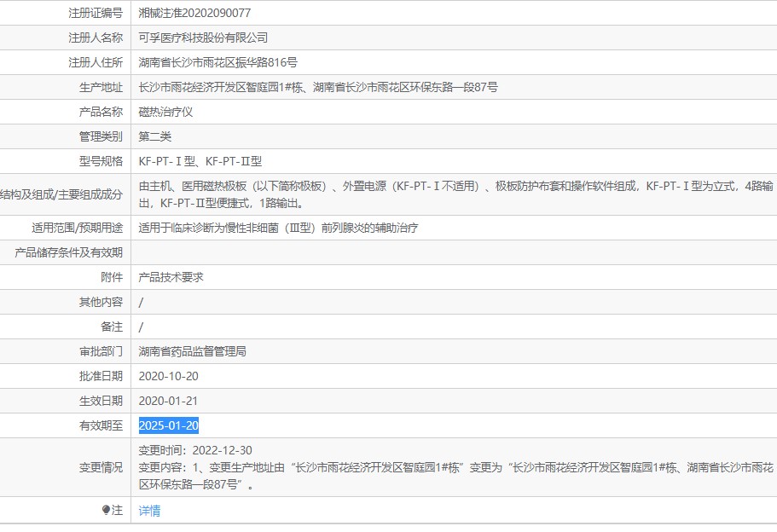
Task: Click effective date 2020-01-21
Action: pos(169,402)
